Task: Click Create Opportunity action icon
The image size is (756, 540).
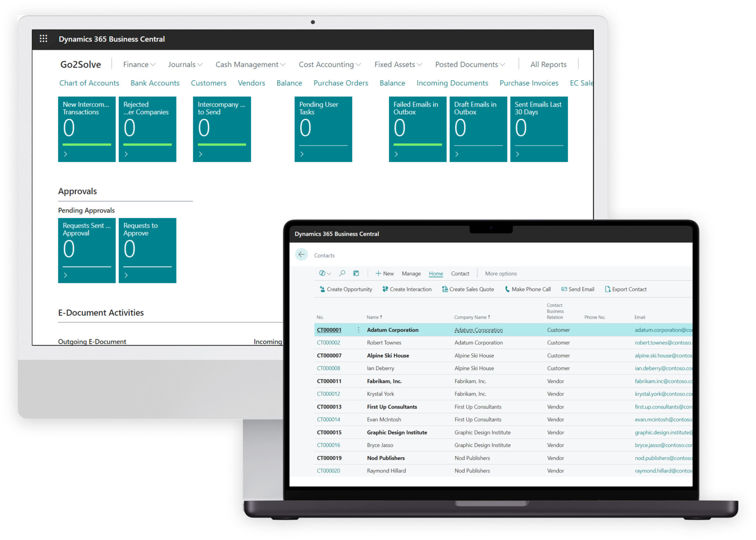Action: tap(322, 289)
